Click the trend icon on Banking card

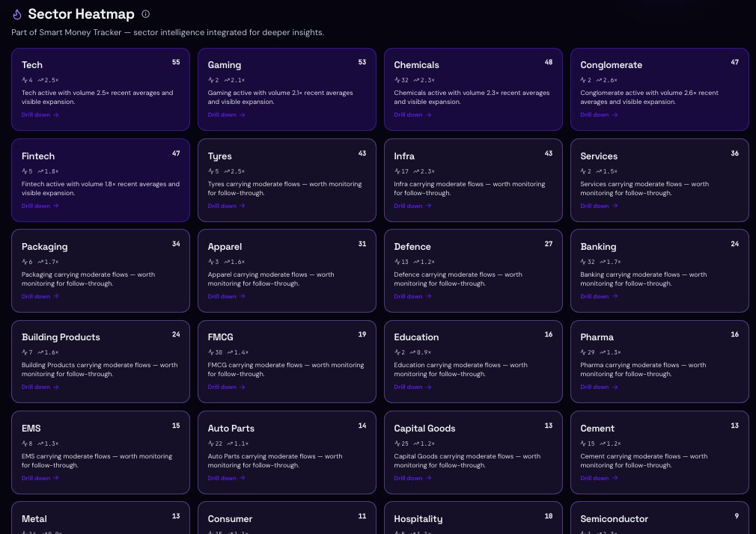tap(603, 262)
